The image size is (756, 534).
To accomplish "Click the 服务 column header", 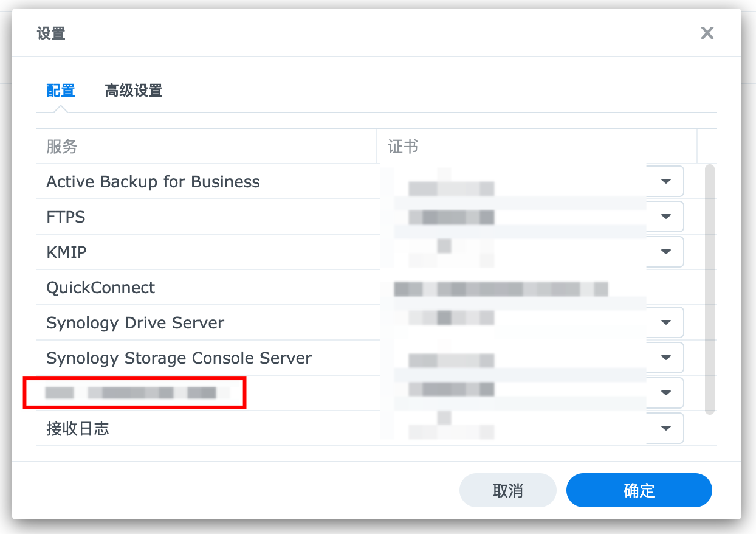I will point(62,147).
